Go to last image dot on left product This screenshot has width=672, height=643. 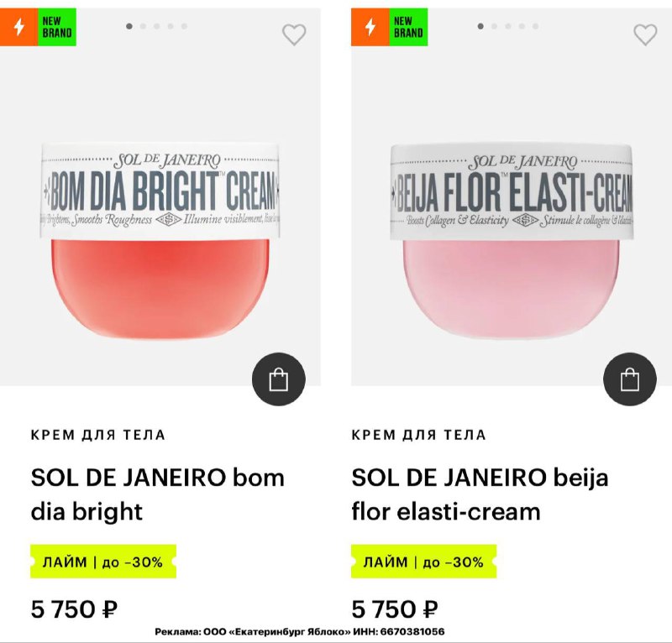pyautogui.click(x=184, y=26)
